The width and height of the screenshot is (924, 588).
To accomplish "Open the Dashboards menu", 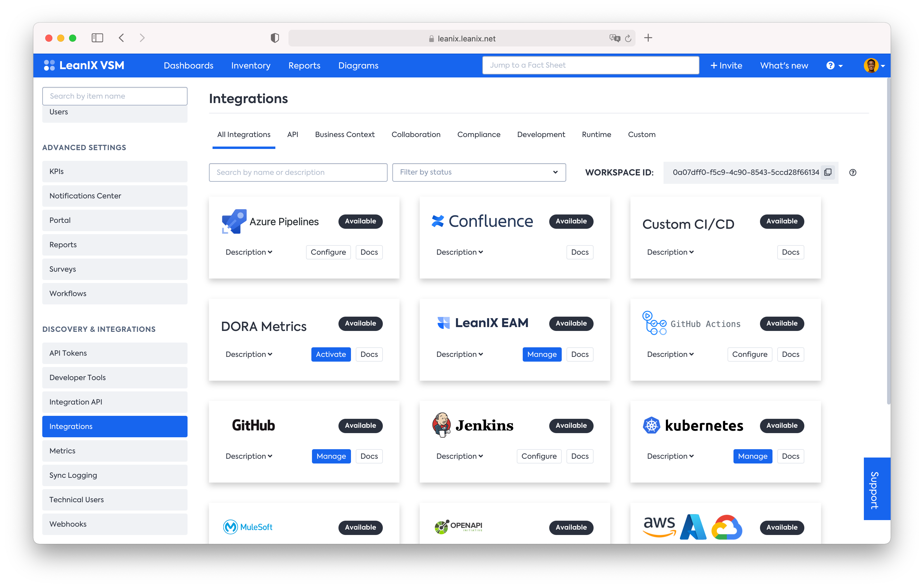I will pos(188,66).
